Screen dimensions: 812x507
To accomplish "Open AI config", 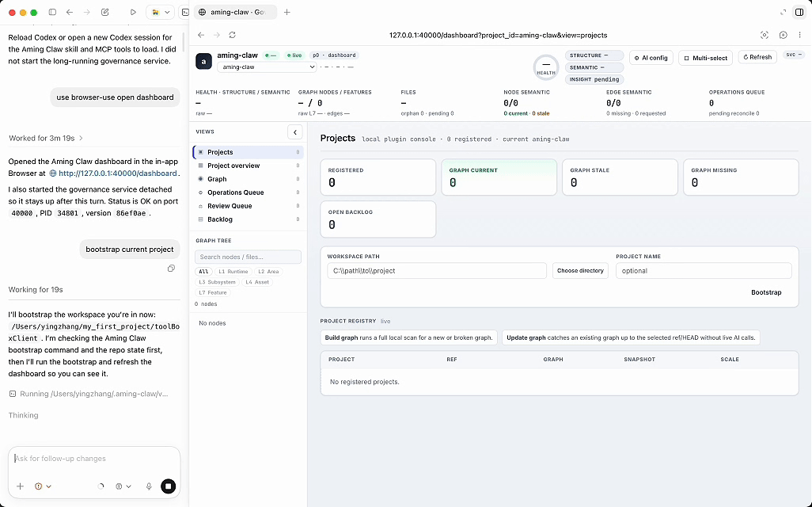I will pyautogui.click(x=651, y=58).
